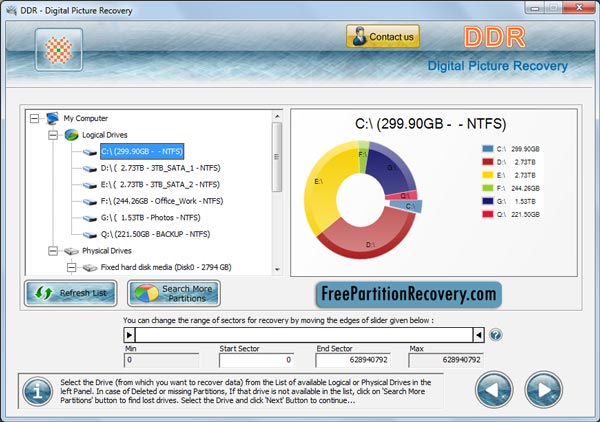The width and height of the screenshot is (600, 422).
Task: Click the Refresh List button
Action: [x=71, y=293]
